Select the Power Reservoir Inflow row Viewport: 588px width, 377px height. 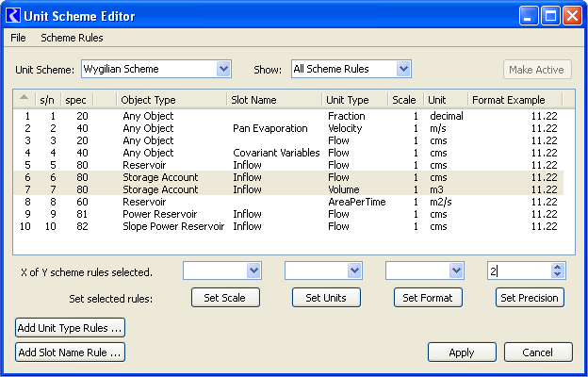click(288, 214)
